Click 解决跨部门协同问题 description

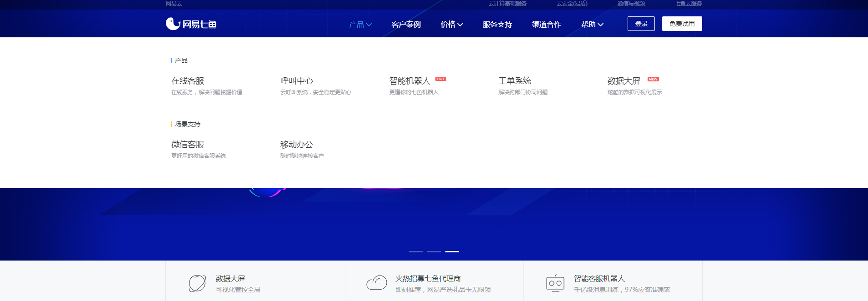tap(523, 92)
